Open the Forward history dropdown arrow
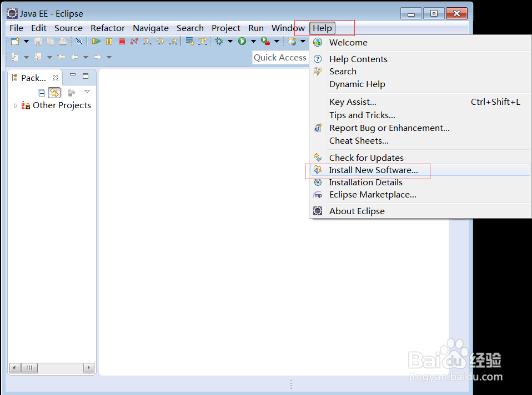Image resolution: width=532 pixels, height=395 pixels. (x=109, y=57)
